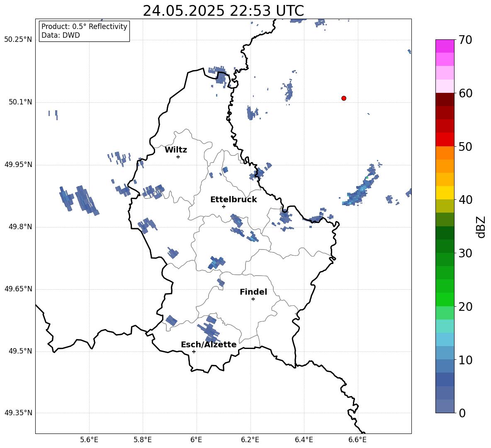The width and height of the screenshot is (491, 448).
Task: Click the cross marker below Esch/Alzette
Action: tap(194, 351)
